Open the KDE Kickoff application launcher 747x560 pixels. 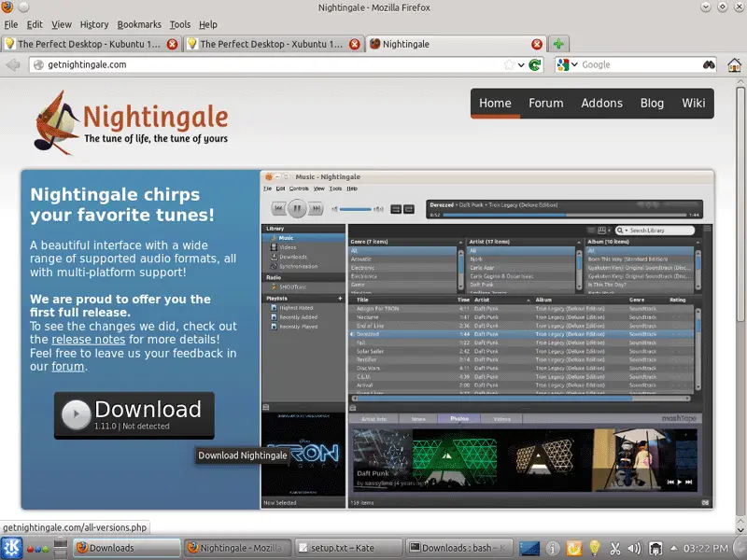pos(11,548)
